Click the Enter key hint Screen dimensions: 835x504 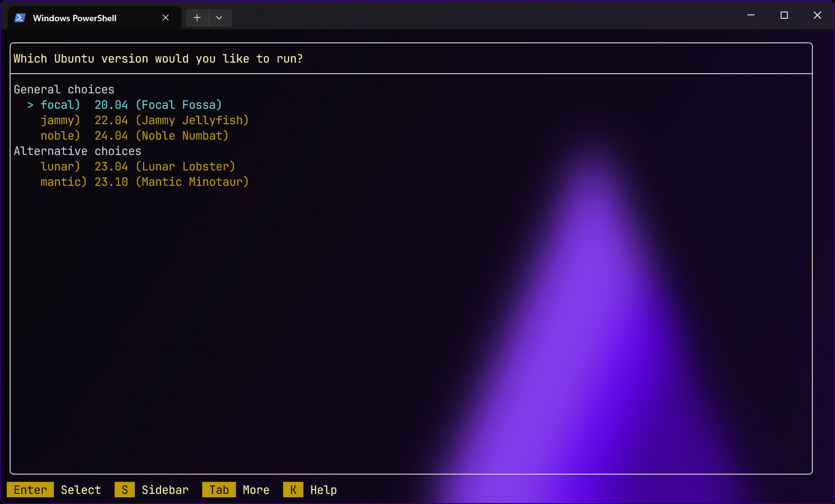(x=30, y=490)
